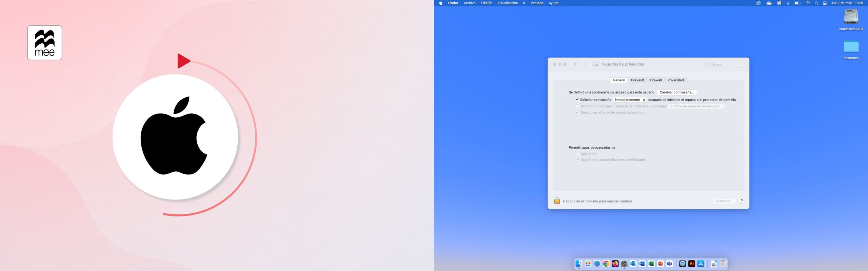Launch Microsoft Outlook from the Dock
Screen dimensions: 868x271
[633, 264]
